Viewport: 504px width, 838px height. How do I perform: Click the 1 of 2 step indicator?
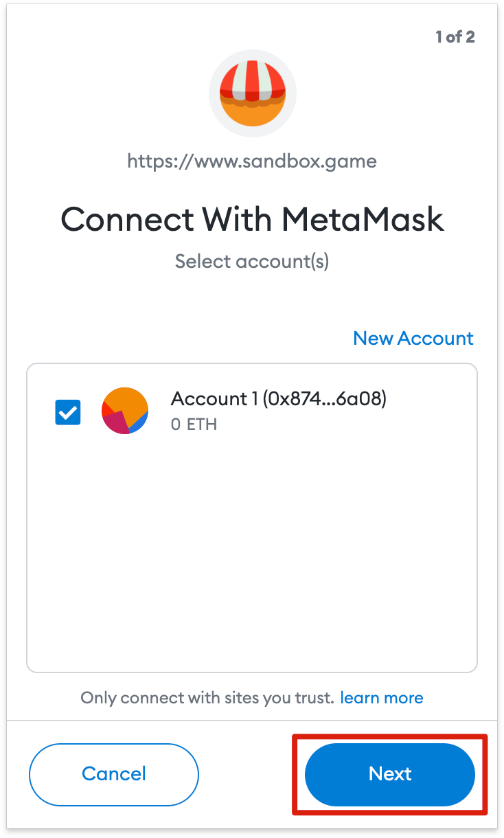pos(455,37)
